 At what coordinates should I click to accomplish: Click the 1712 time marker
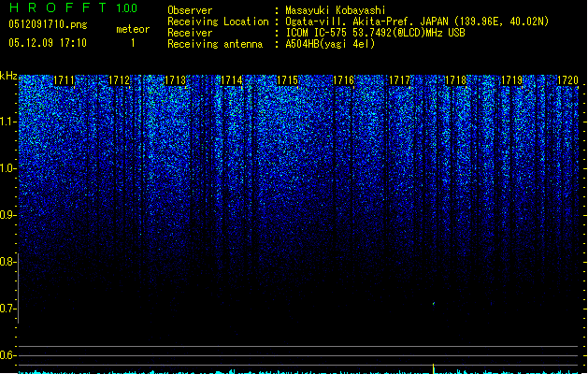(120, 80)
